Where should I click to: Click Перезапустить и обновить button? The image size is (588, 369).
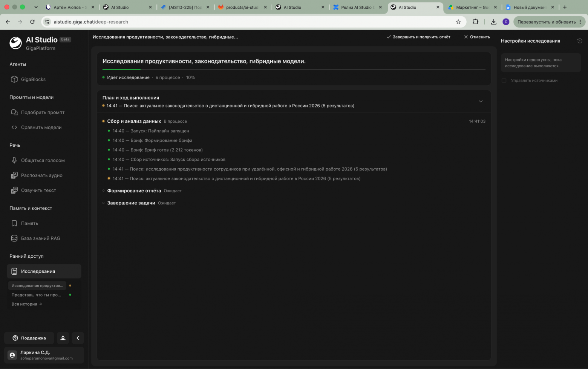pos(550,22)
